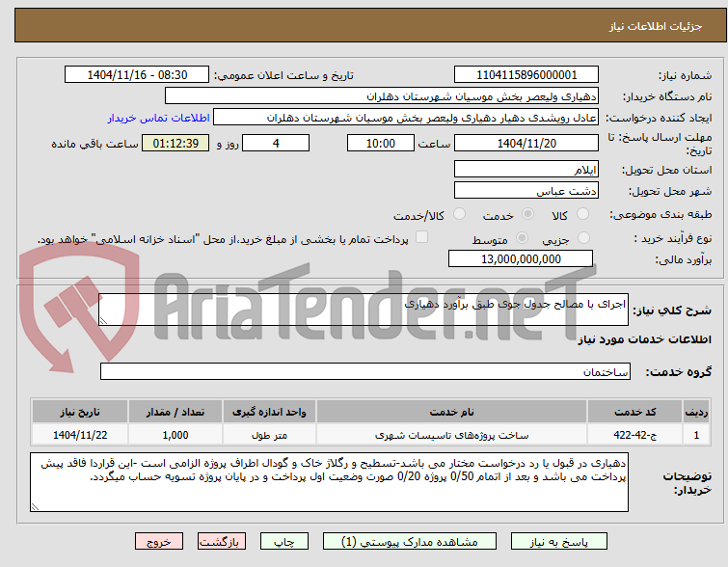Open مشاهده مدارک پیوستی (1) attachments

point(410,542)
